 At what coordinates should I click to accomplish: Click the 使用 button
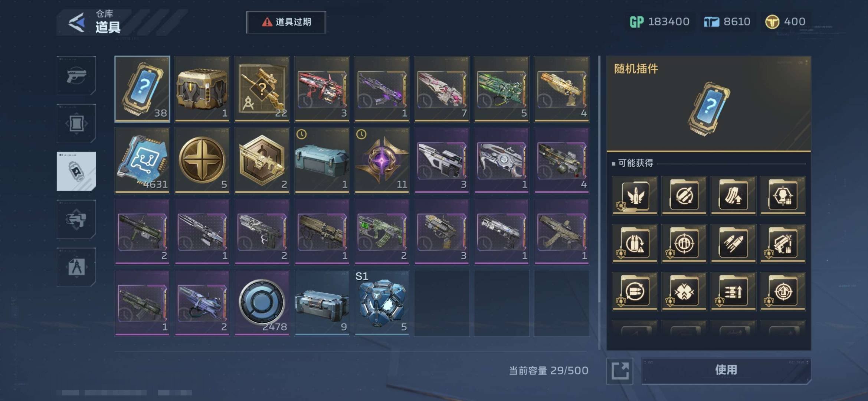click(726, 370)
